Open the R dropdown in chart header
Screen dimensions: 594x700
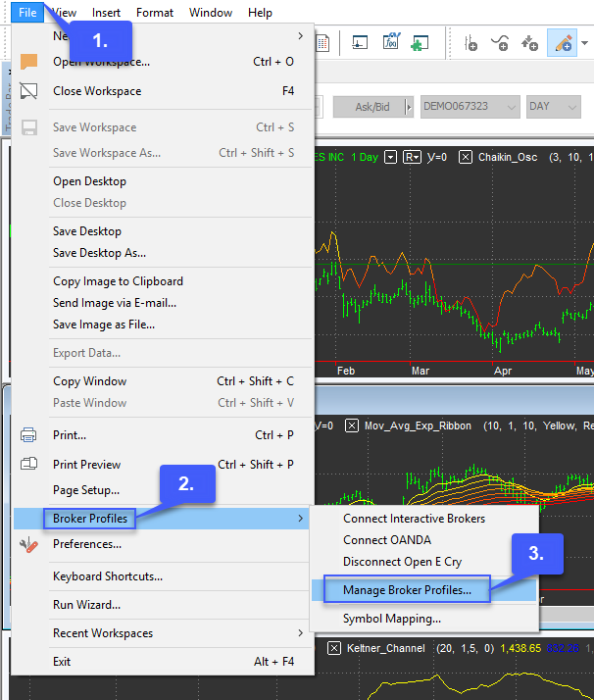click(412, 157)
